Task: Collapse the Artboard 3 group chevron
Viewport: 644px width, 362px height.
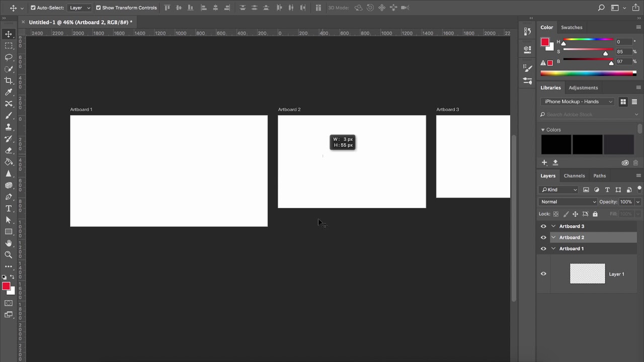Action: [x=553, y=226]
